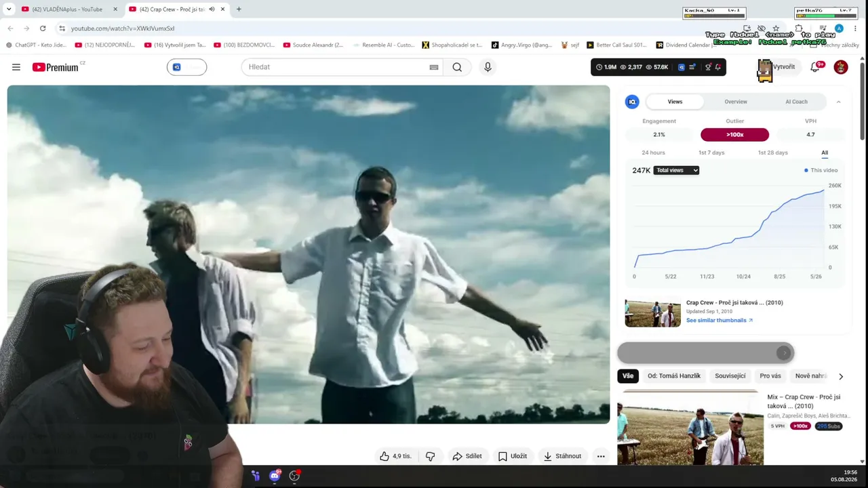
Task: Go to YouTube Premium home via logo
Action: (x=55, y=67)
